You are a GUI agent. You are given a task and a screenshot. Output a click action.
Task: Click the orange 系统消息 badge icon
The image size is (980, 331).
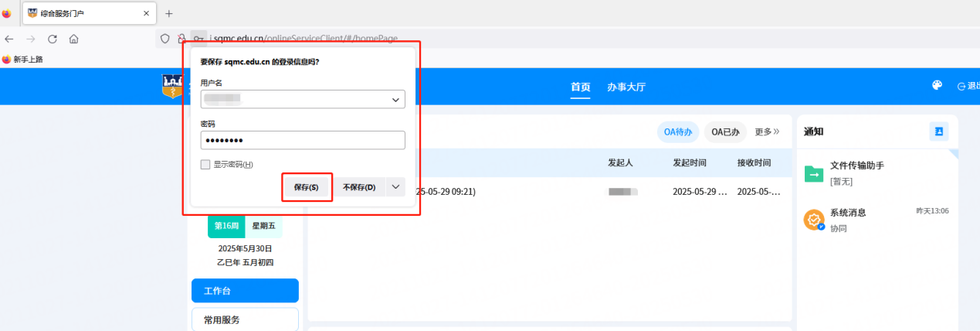pos(814,220)
